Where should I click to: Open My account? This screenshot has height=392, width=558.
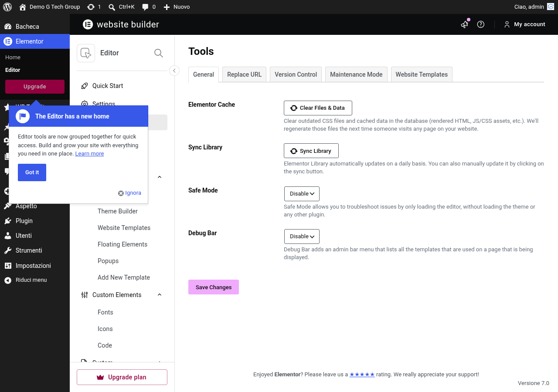click(x=524, y=24)
